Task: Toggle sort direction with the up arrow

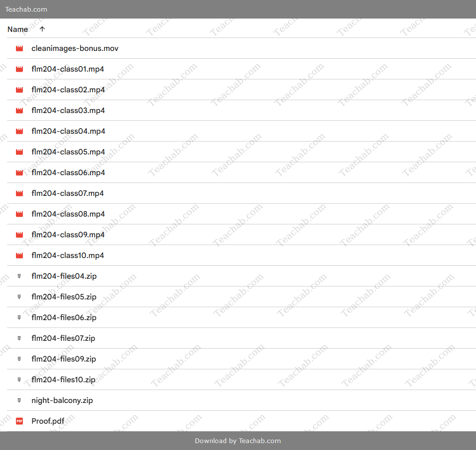Action: (42, 29)
